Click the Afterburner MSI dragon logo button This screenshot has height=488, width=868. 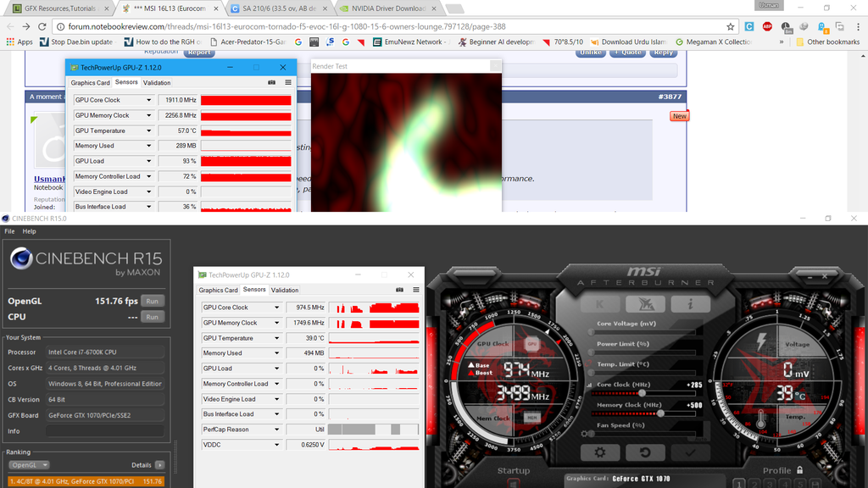[645, 304]
